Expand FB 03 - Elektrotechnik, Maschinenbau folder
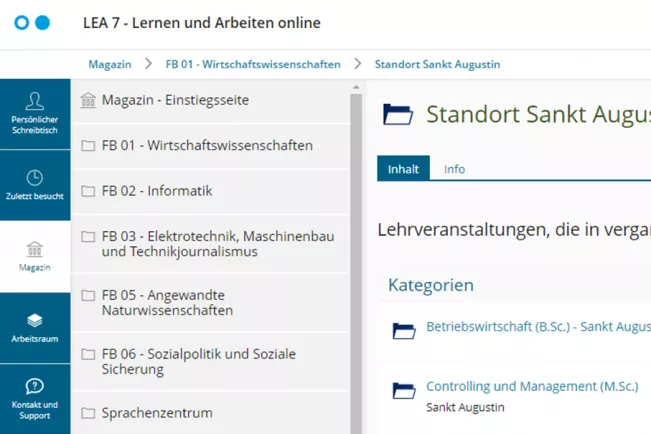The image size is (651, 434). 217,244
